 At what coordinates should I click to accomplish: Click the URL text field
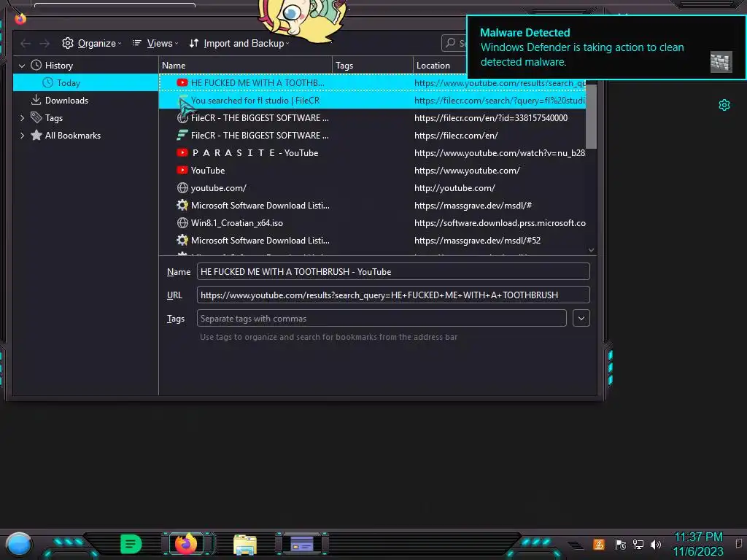click(393, 295)
